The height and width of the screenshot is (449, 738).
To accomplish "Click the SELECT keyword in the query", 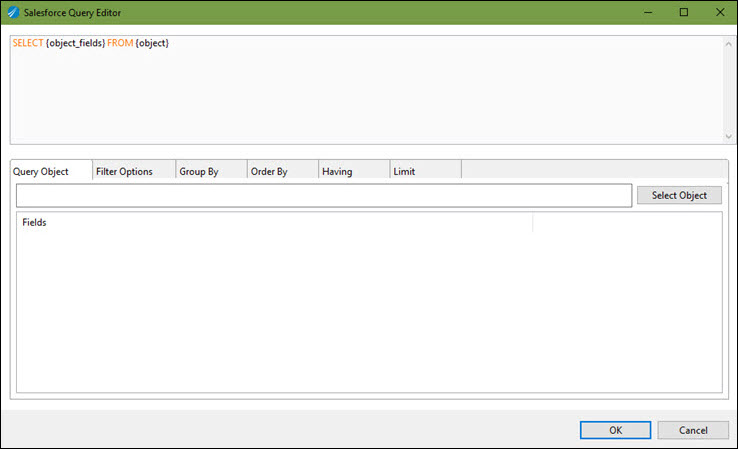I will (28, 43).
